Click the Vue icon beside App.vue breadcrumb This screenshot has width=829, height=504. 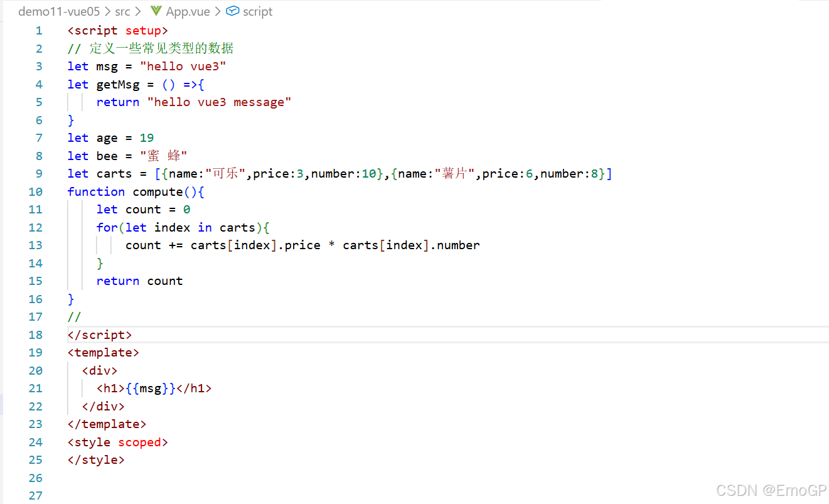point(156,11)
